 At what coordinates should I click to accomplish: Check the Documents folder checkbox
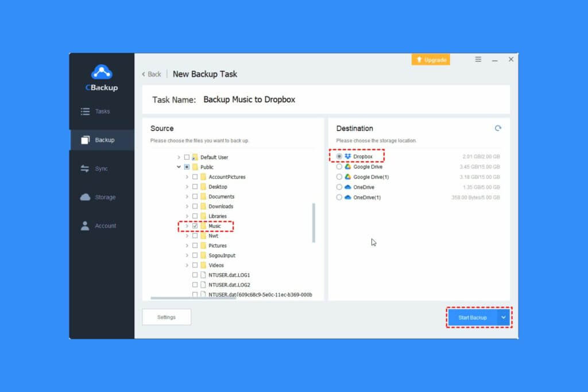[195, 197]
